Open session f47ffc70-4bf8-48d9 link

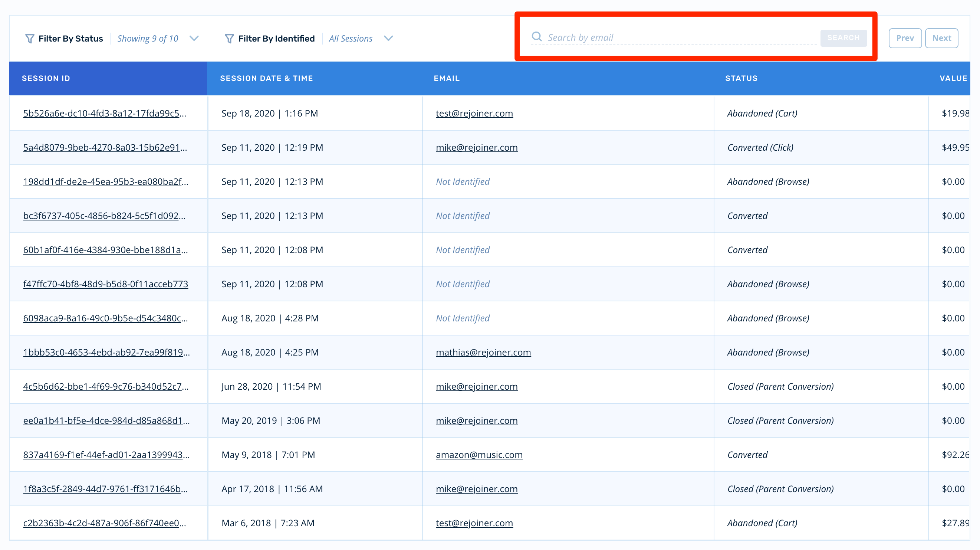pyautogui.click(x=105, y=284)
